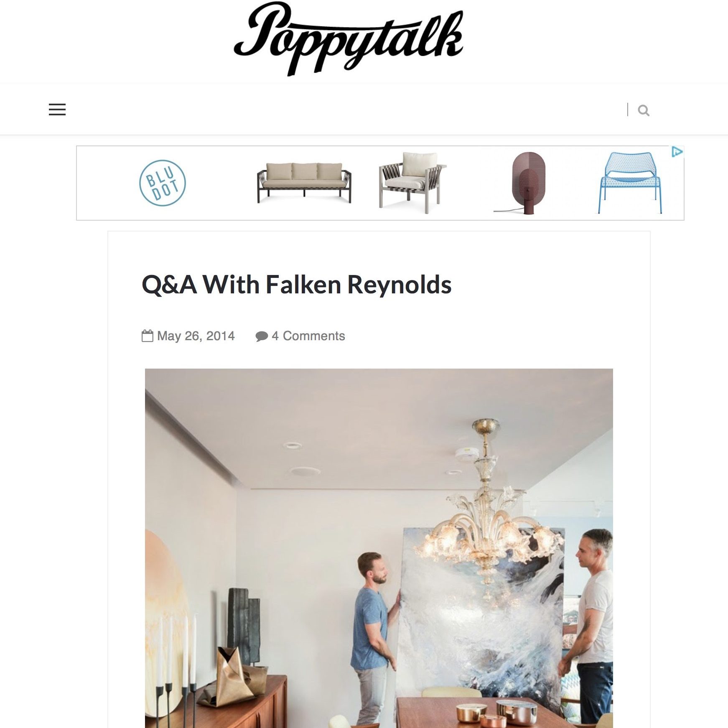Open the Q&A With Falken Reynolds title
The width and height of the screenshot is (728, 728).
(297, 285)
